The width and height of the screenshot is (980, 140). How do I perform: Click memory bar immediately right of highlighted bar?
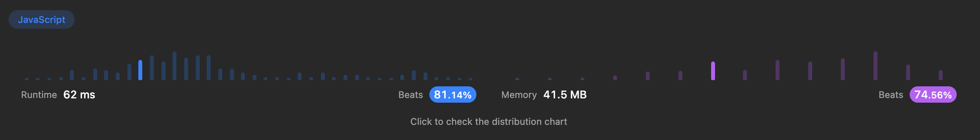[x=745, y=75]
